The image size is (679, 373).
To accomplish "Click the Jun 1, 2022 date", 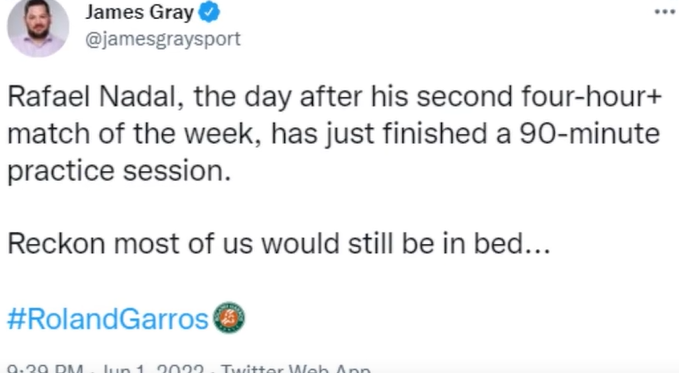I will (x=152, y=369).
